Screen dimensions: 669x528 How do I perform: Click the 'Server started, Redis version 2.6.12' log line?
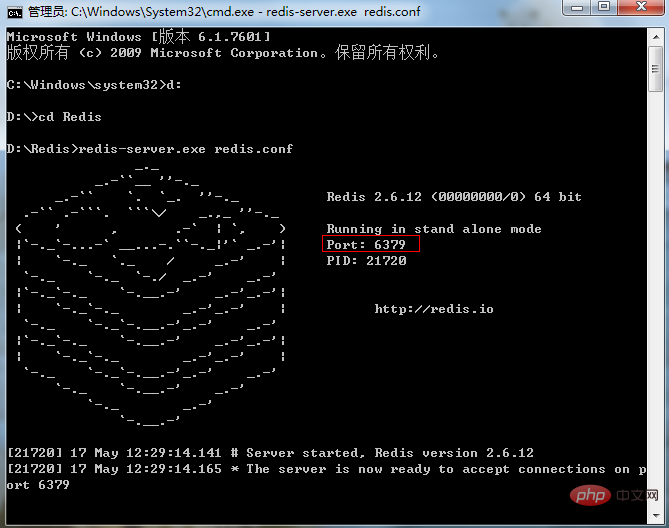[271, 453]
